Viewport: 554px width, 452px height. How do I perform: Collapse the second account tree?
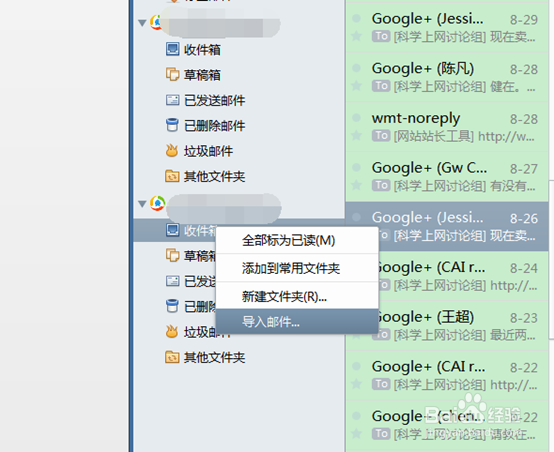142,204
